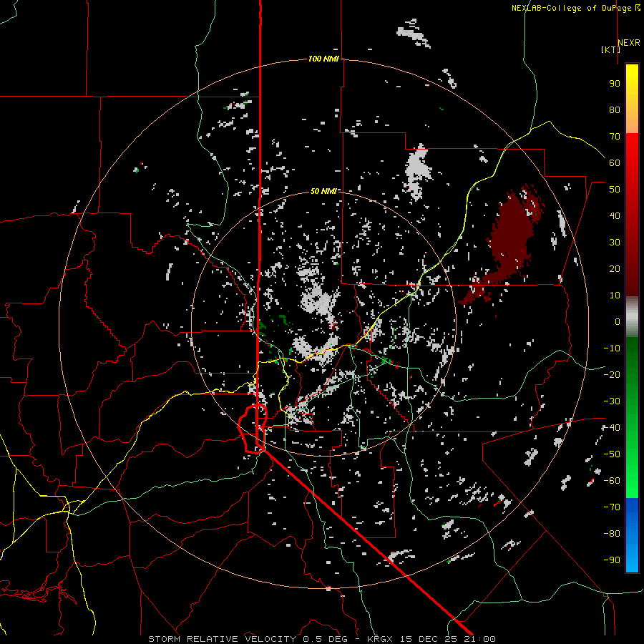Click inside the thick red outlined polygon
The width and height of the screenshot is (644, 644).
pyautogui.click(x=251, y=427)
